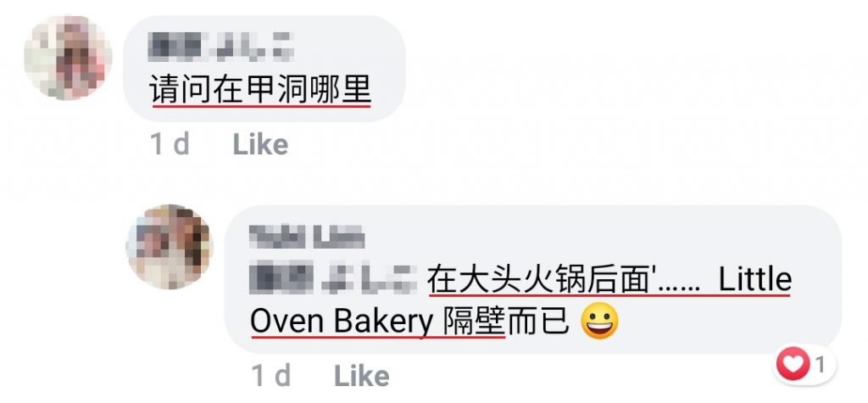This screenshot has height=403, width=868.
Task: Click the reaction count "1" beside heart
Action: pos(821,365)
